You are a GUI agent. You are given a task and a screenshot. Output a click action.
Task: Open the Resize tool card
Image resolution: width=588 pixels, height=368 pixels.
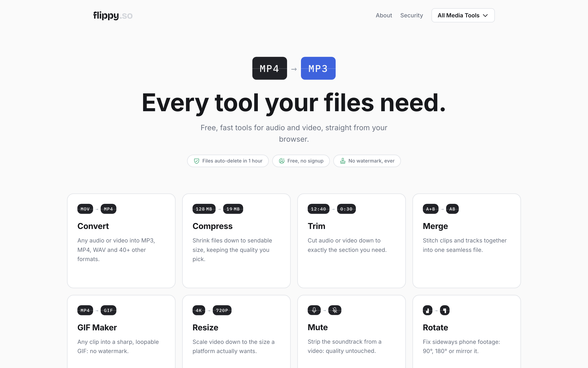(x=236, y=331)
